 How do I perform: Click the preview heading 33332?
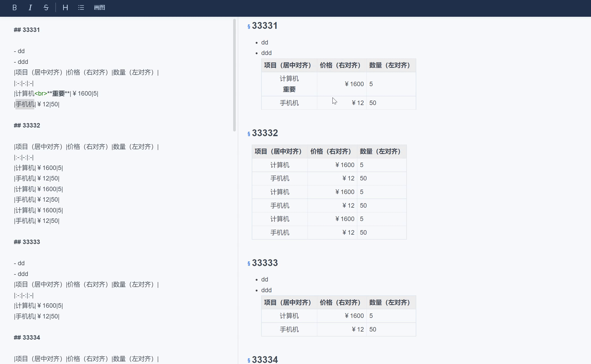(265, 133)
